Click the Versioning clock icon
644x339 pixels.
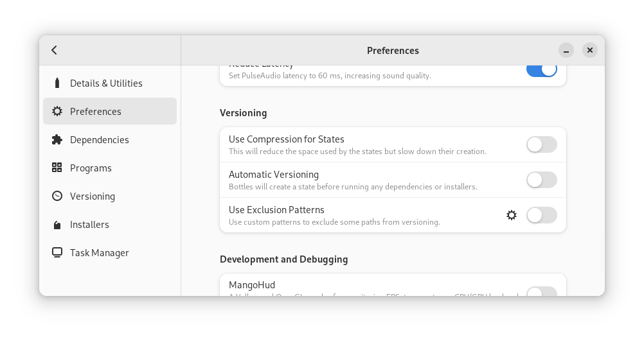tap(57, 196)
